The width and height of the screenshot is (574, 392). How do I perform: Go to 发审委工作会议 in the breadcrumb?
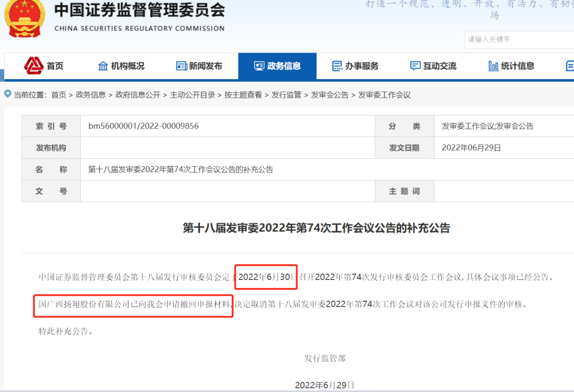coord(384,95)
